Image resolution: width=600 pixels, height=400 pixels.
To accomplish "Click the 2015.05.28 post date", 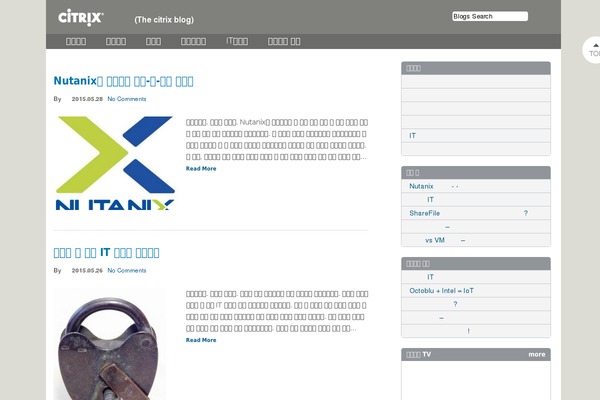I will [87, 99].
